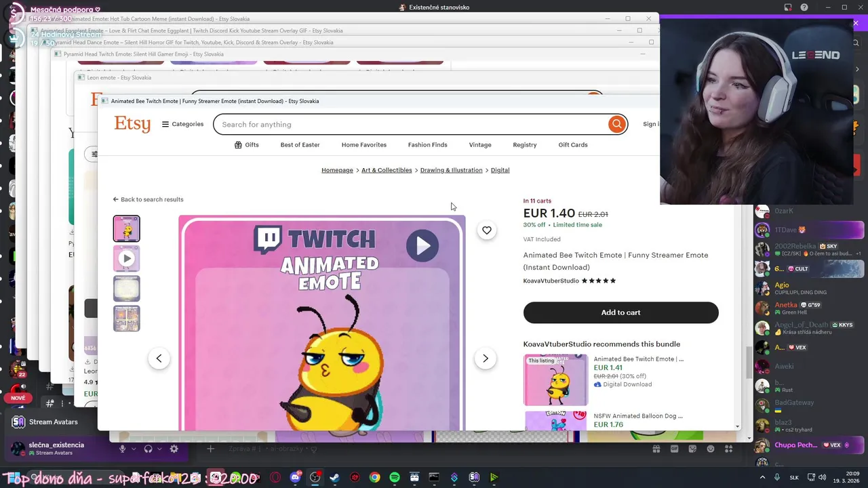Show previous listing image
868x488 pixels.
[x=159, y=359]
